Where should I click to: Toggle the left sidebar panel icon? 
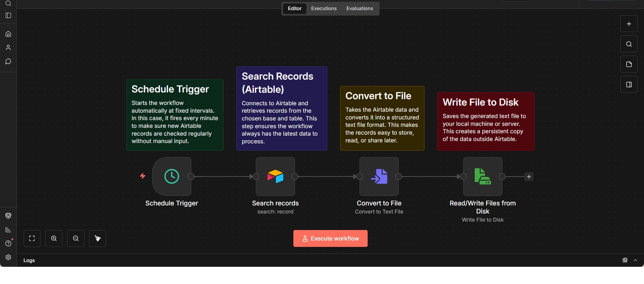point(8,16)
